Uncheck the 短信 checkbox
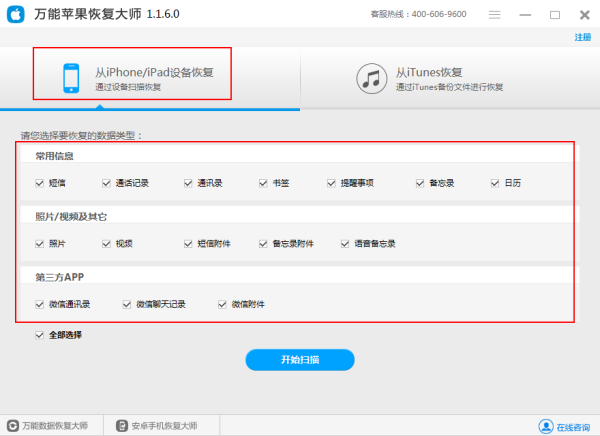 [x=39, y=183]
